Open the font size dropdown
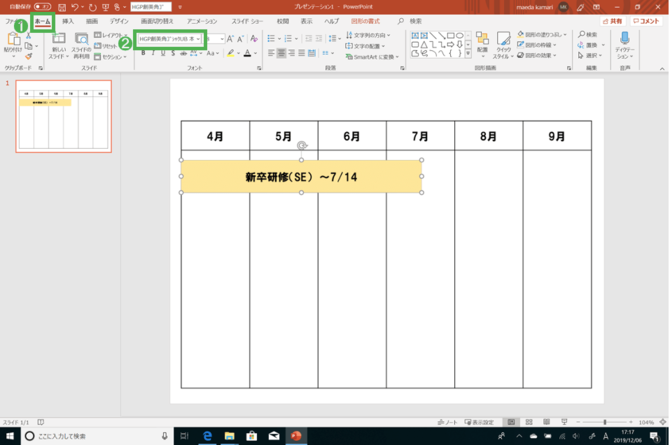Image resolution: width=670 pixels, height=445 pixels. point(222,39)
